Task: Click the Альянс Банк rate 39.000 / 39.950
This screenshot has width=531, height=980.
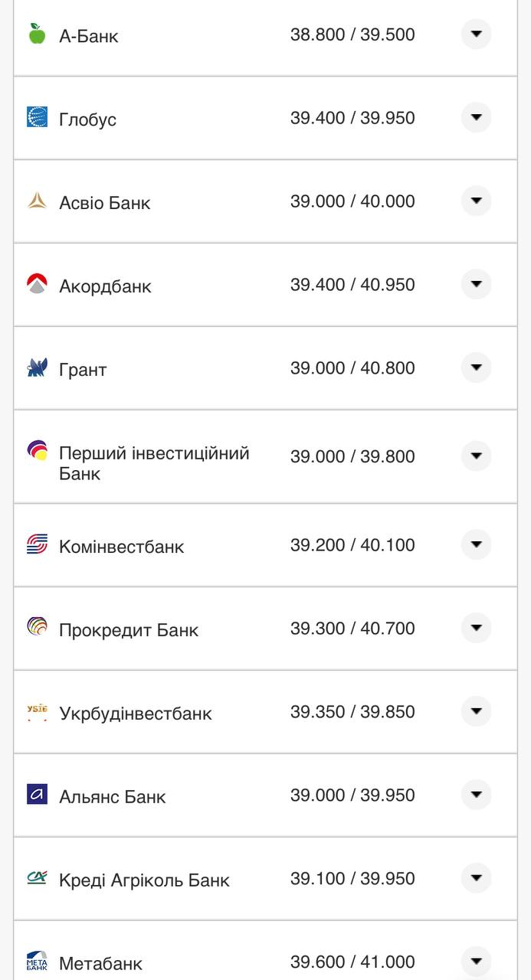Action: pos(352,795)
